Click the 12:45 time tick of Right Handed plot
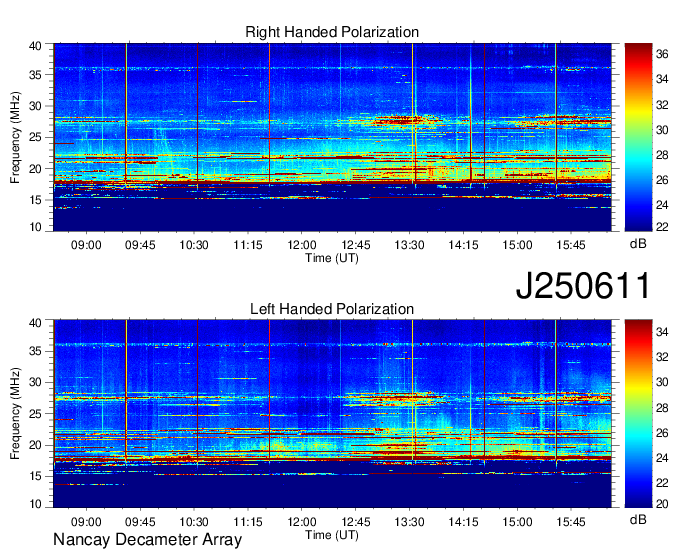The height and width of the screenshot is (552, 680). (x=356, y=245)
